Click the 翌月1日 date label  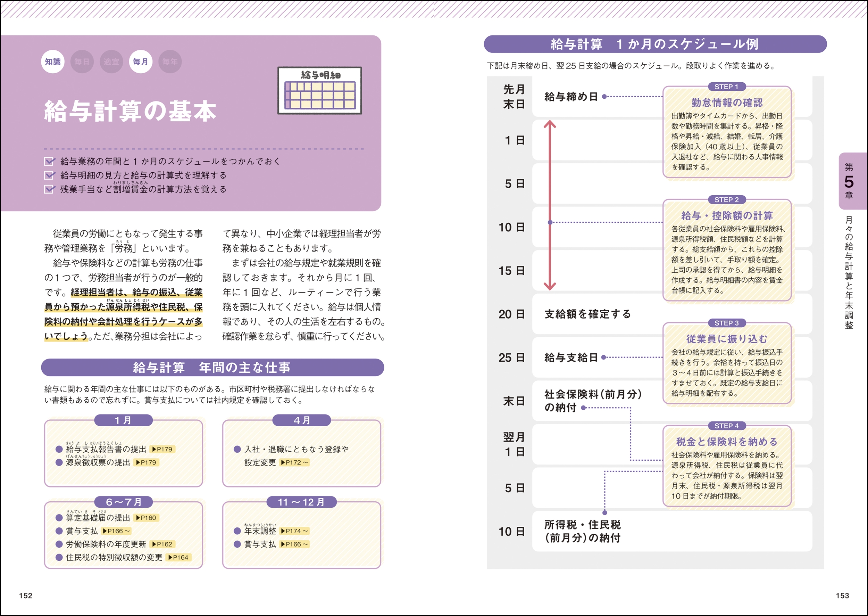point(514,444)
